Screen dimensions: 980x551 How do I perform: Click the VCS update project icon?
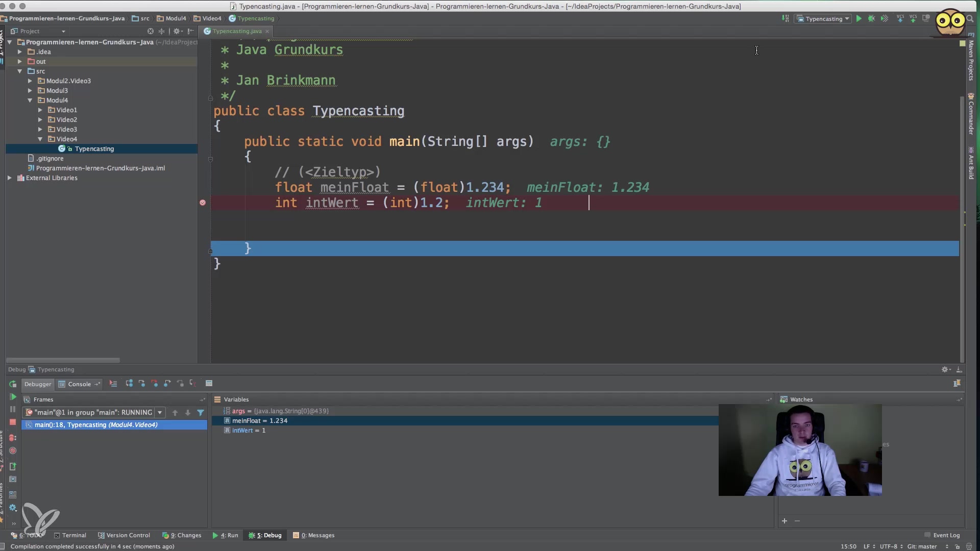pos(900,18)
